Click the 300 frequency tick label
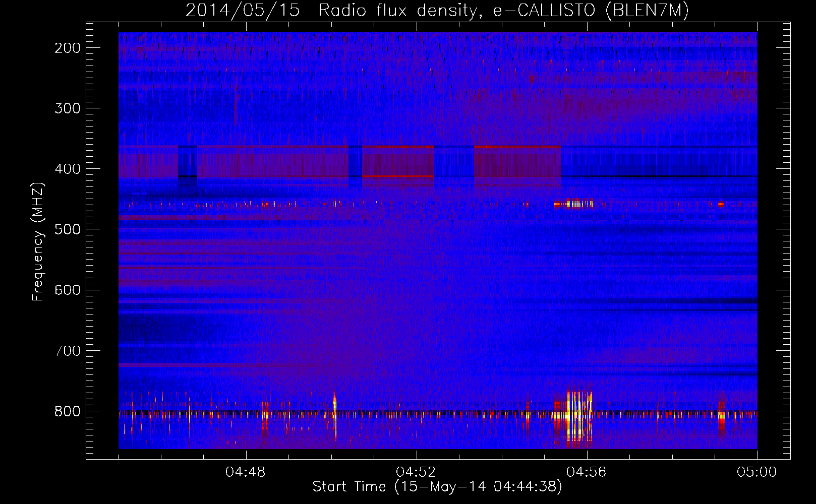The height and width of the screenshot is (504, 816). coord(68,108)
